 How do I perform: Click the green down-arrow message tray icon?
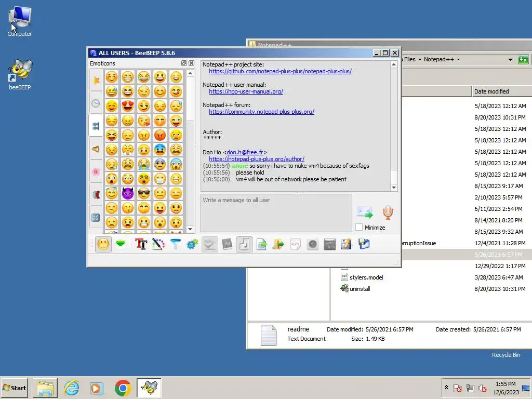tap(121, 244)
